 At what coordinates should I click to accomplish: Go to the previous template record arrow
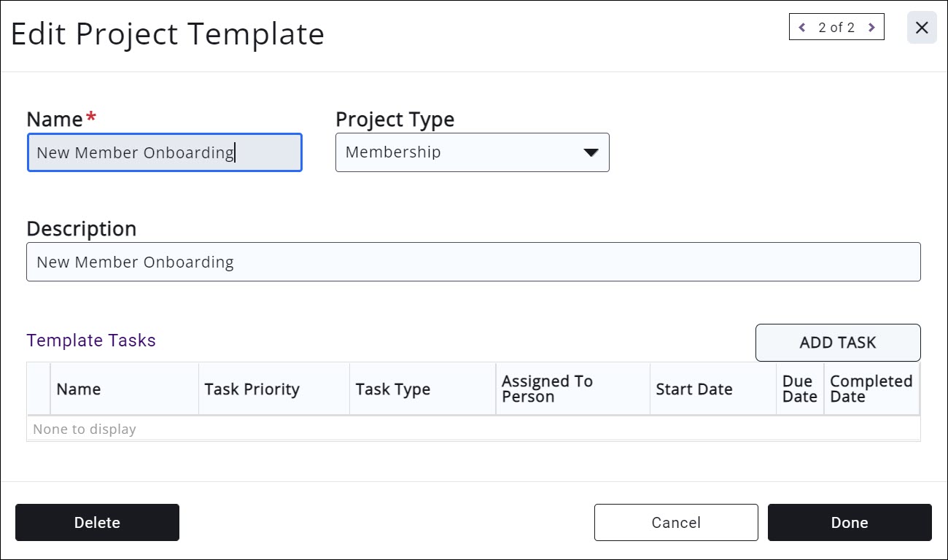(802, 28)
